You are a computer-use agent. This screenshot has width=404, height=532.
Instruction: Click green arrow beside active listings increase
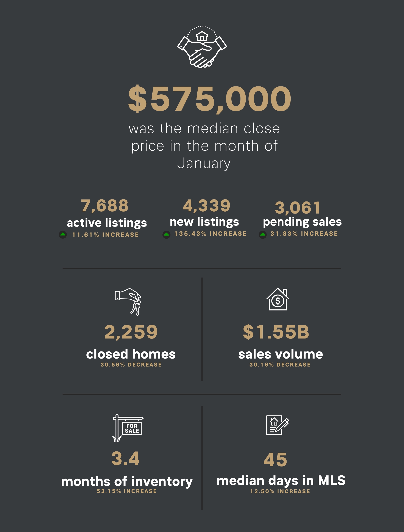pyautogui.click(x=63, y=234)
